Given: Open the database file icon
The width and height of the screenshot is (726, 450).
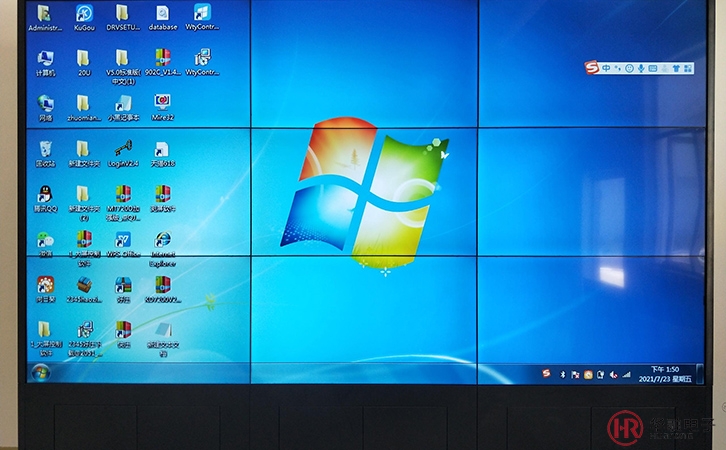Looking at the screenshot, I should pos(163,18).
